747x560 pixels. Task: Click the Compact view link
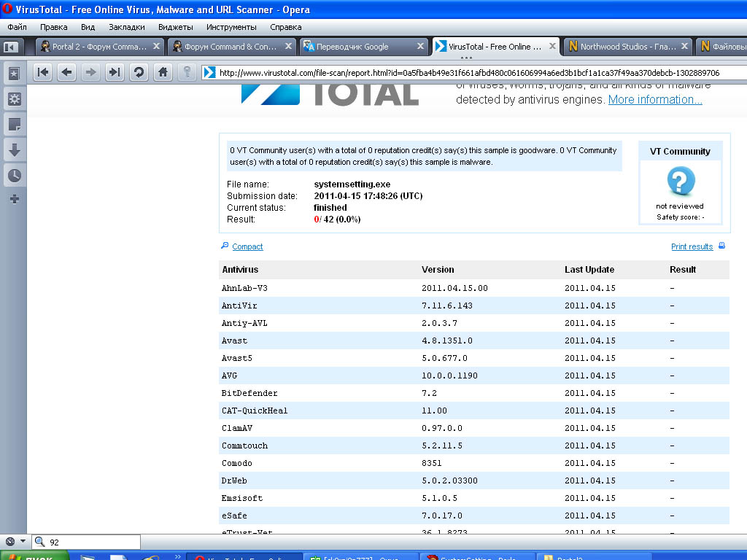(x=247, y=246)
